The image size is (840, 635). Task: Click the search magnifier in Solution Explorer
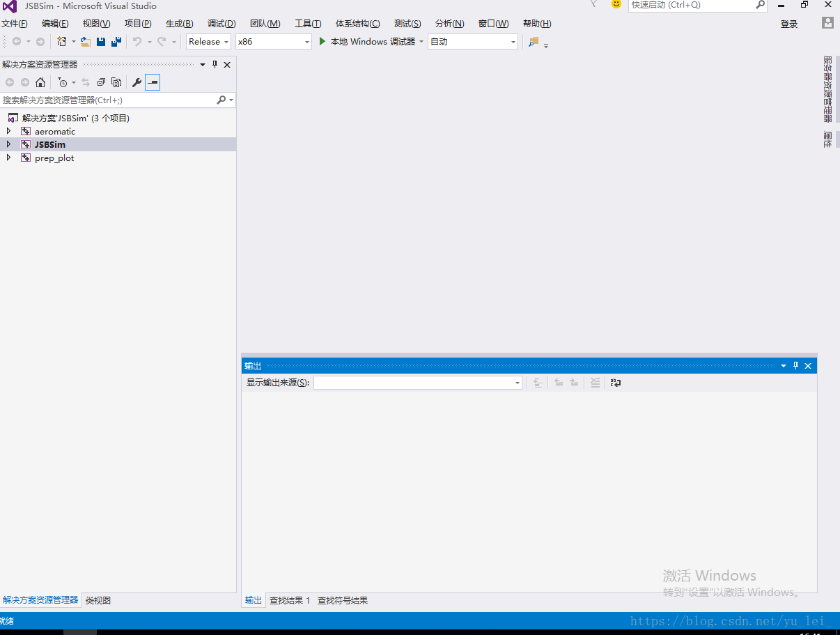pos(221,100)
